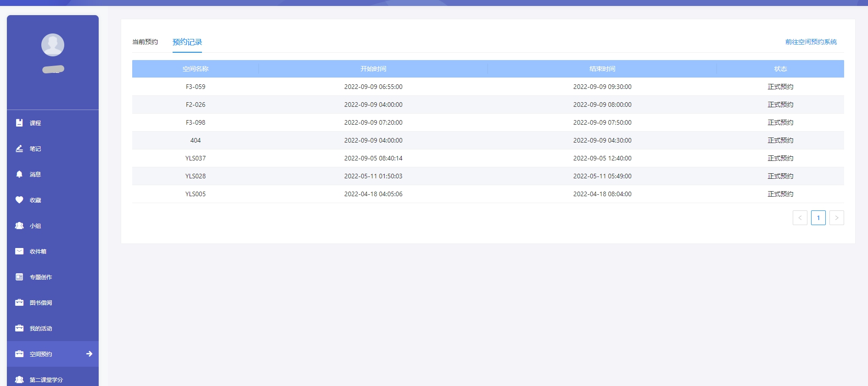Go to previous page arrow
The image size is (868, 386).
point(800,218)
